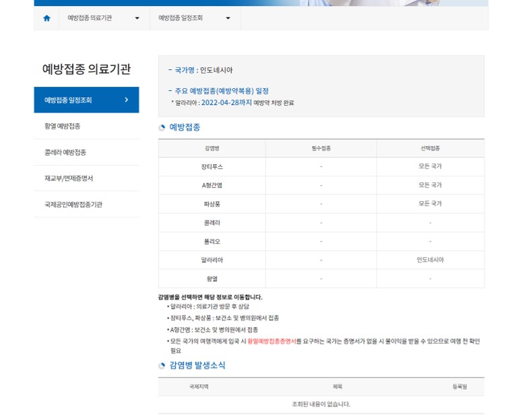The height and width of the screenshot is (420, 522).
Task: Click the 감염병 column header
Action: click(x=212, y=149)
